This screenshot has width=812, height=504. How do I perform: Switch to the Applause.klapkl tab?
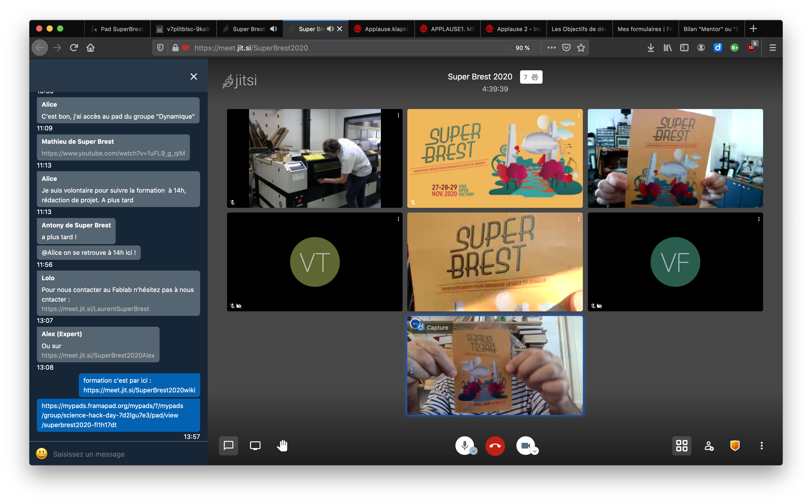(381, 29)
